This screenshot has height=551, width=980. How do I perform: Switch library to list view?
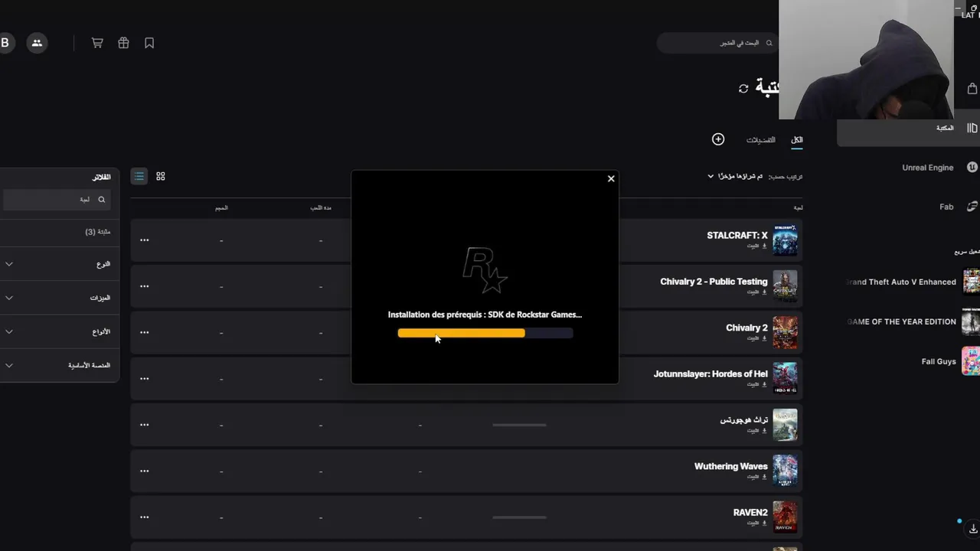click(139, 176)
